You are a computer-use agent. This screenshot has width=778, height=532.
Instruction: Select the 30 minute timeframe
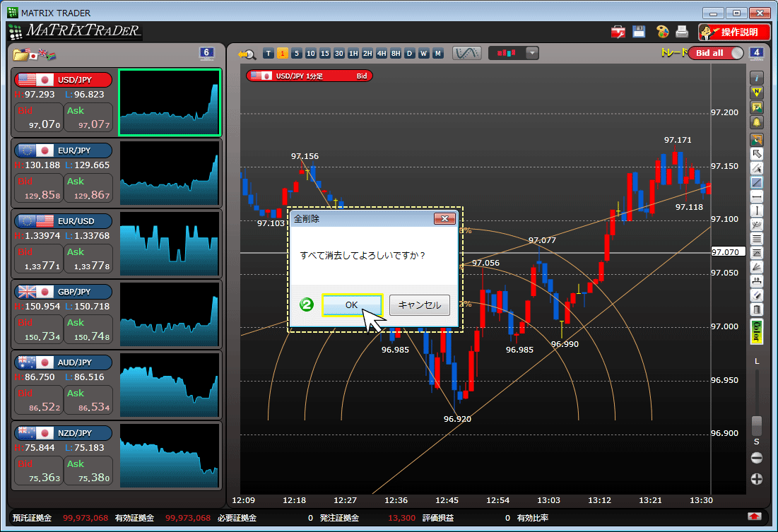pos(339,53)
